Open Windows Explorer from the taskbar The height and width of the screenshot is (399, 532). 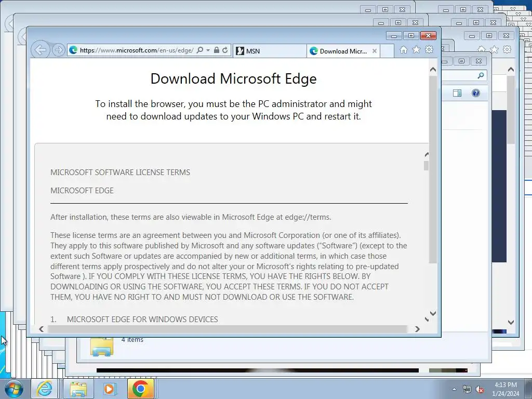tap(78, 389)
